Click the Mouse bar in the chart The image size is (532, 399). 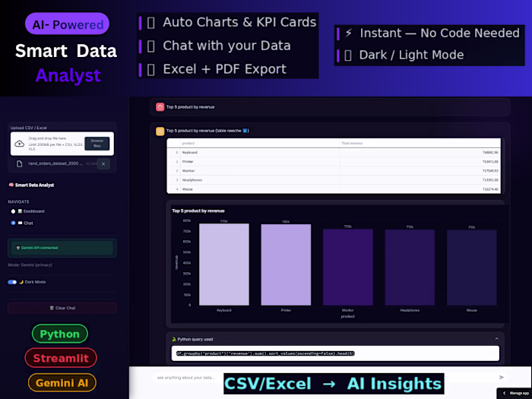[472, 268]
